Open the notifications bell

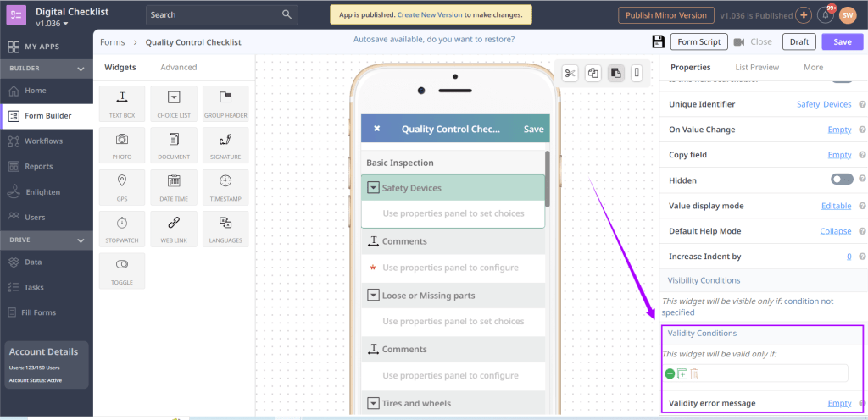(x=826, y=15)
